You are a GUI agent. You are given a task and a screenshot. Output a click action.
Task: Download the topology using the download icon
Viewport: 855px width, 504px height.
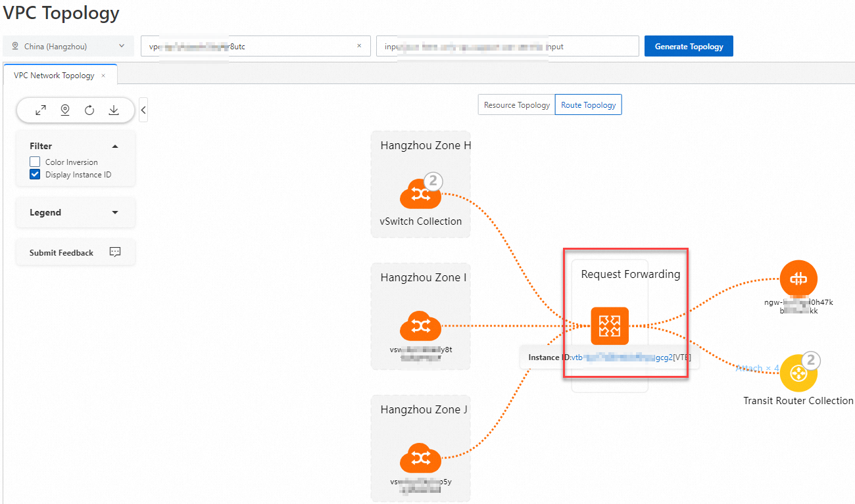114,110
